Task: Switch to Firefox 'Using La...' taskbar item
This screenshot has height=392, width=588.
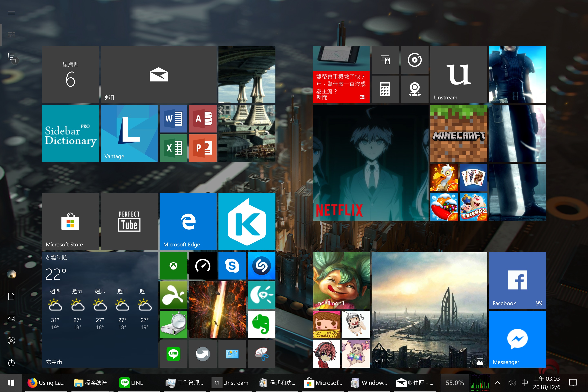Action: pyautogui.click(x=46, y=383)
